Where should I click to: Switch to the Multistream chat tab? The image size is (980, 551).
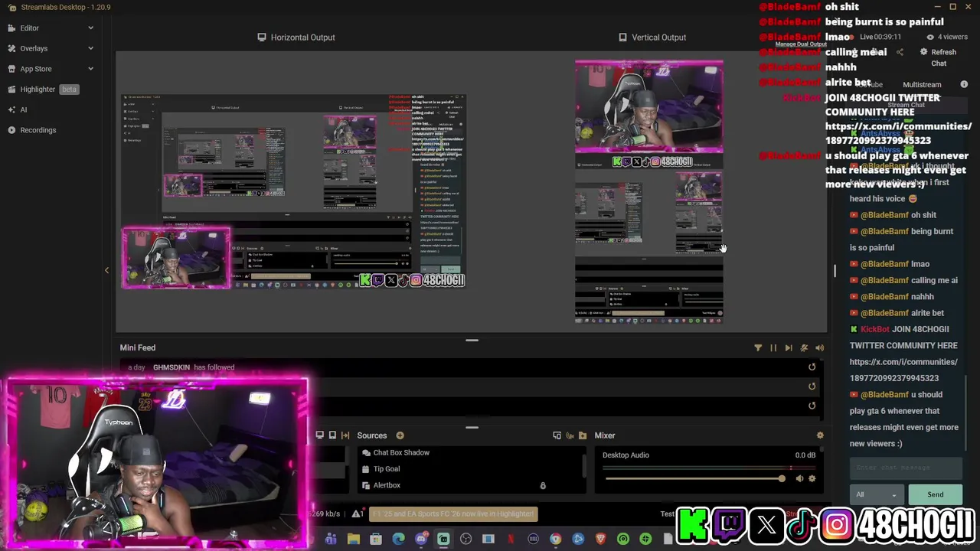pos(922,85)
